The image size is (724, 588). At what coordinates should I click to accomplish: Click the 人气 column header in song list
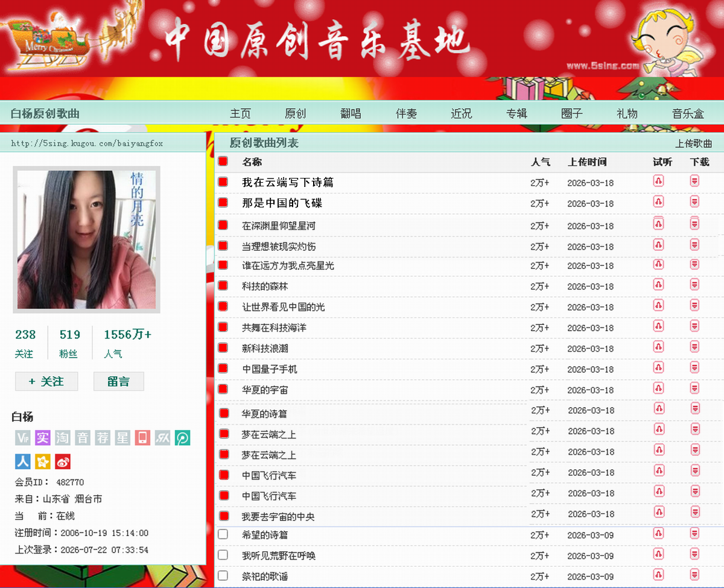click(541, 162)
